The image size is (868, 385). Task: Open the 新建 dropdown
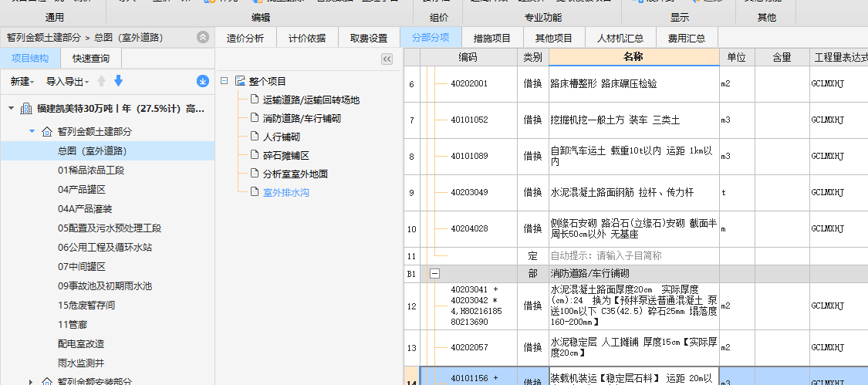coord(22,82)
